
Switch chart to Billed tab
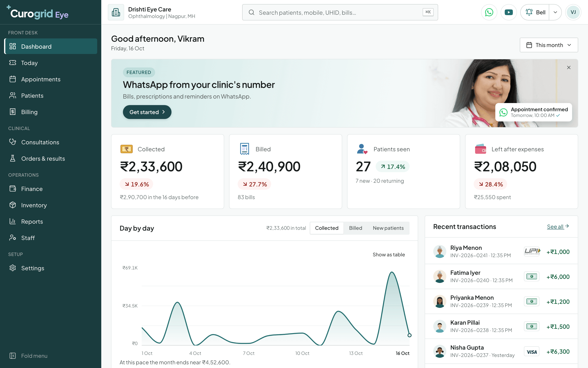point(355,228)
